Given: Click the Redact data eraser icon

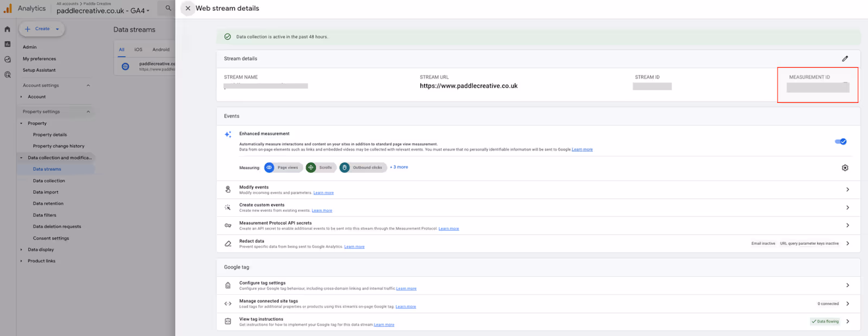Looking at the screenshot, I should click(228, 244).
